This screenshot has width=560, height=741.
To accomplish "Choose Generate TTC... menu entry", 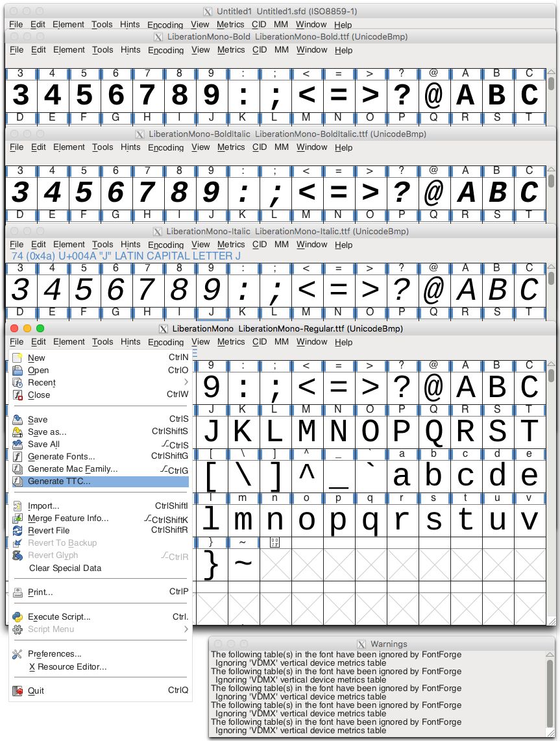I will click(x=100, y=481).
